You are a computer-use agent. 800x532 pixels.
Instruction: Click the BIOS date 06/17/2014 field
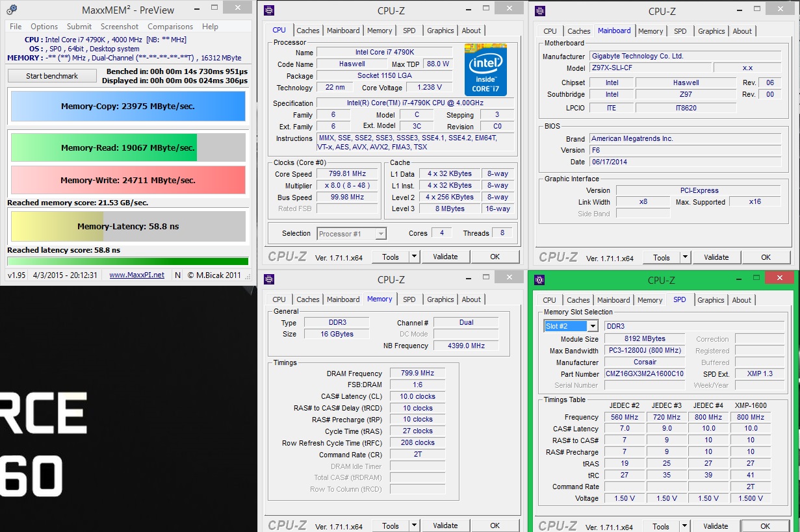[685, 162]
